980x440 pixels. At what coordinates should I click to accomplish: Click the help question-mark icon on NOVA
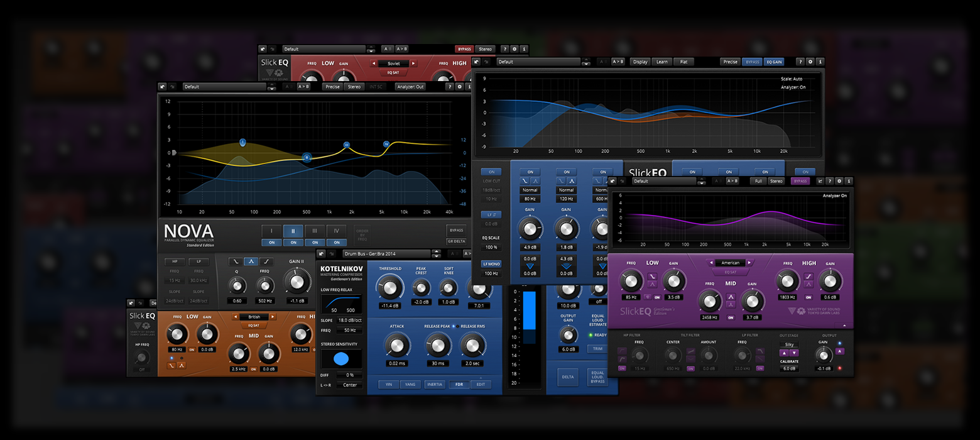pyautogui.click(x=450, y=87)
